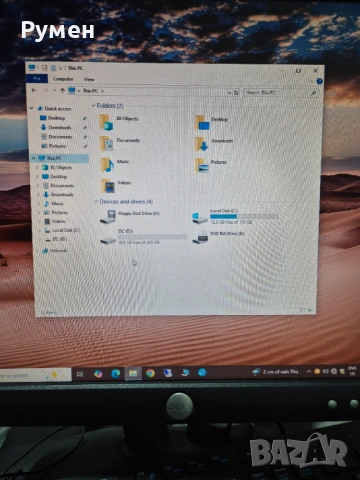Click Local Disk (C:) usage bar
360x480 pixels.
[x=244, y=216]
